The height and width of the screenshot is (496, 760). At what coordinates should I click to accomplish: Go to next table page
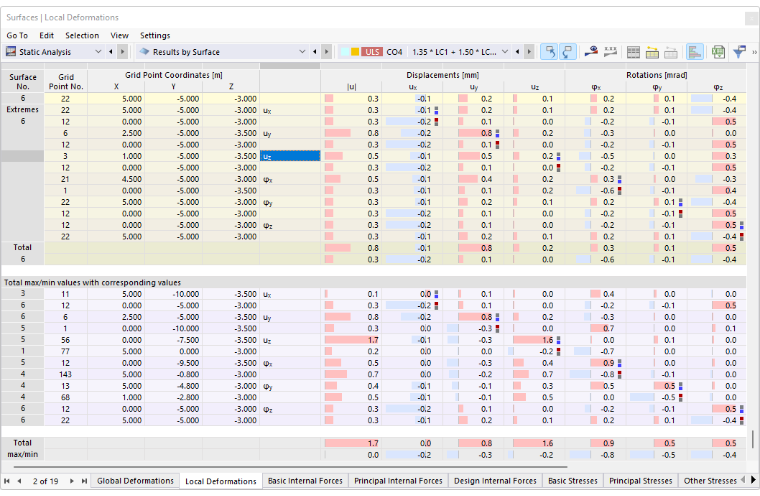click(72, 481)
